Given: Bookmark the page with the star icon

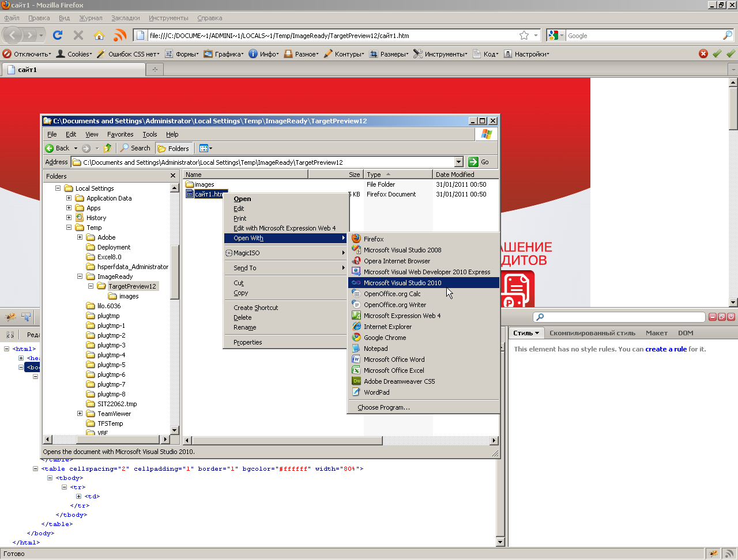Looking at the screenshot, I should (x=524, y=35).
